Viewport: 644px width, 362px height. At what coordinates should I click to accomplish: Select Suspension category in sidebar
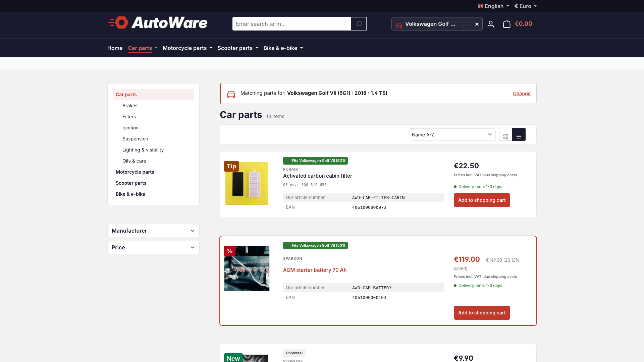135,139
